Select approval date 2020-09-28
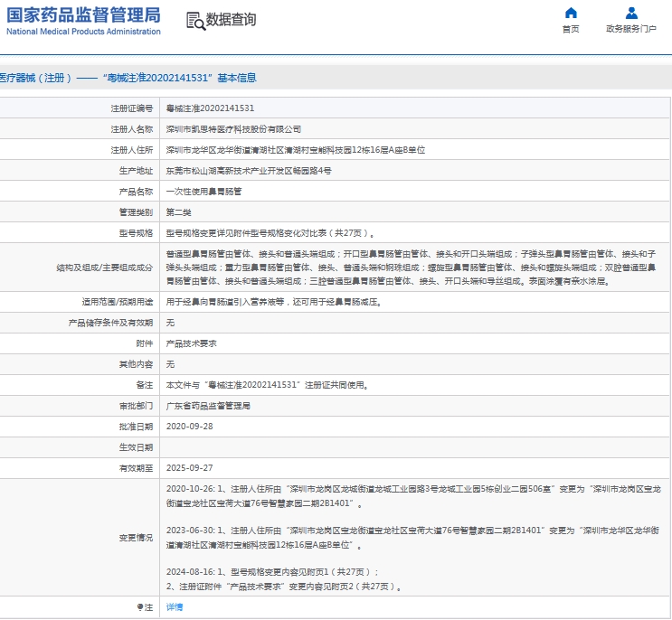 pyautogui.click(x=189, y=427)
